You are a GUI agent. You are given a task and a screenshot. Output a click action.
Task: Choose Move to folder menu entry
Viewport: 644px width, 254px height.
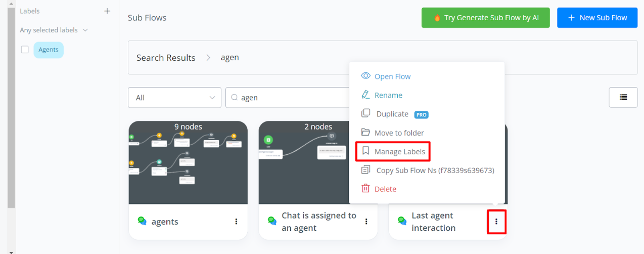tap(399, 133)
